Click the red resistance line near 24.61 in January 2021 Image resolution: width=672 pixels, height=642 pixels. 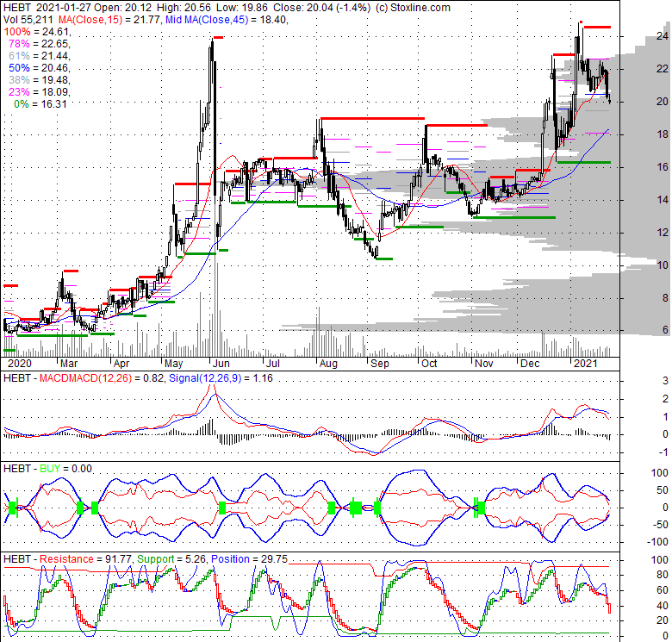pyautogui.click(x=597, y=28)
